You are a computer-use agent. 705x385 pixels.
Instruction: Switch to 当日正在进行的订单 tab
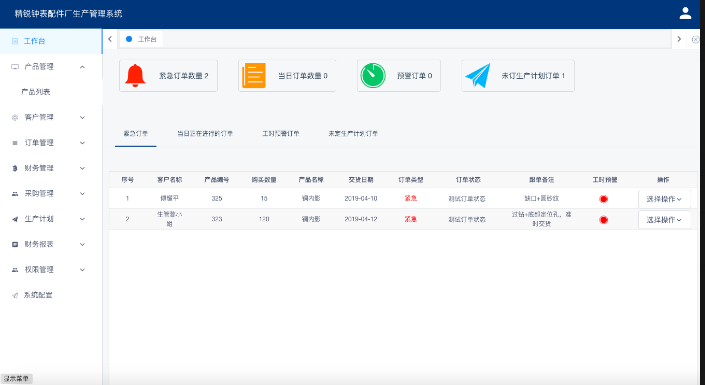click(x=205, y=134)
